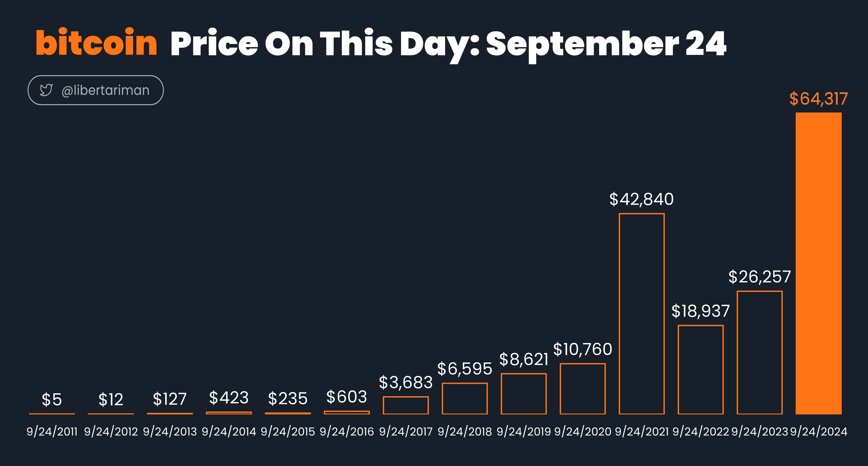This screenshot has width=868, height=466.
Task: Click the $18,937 value label
Action: [701, 311]
